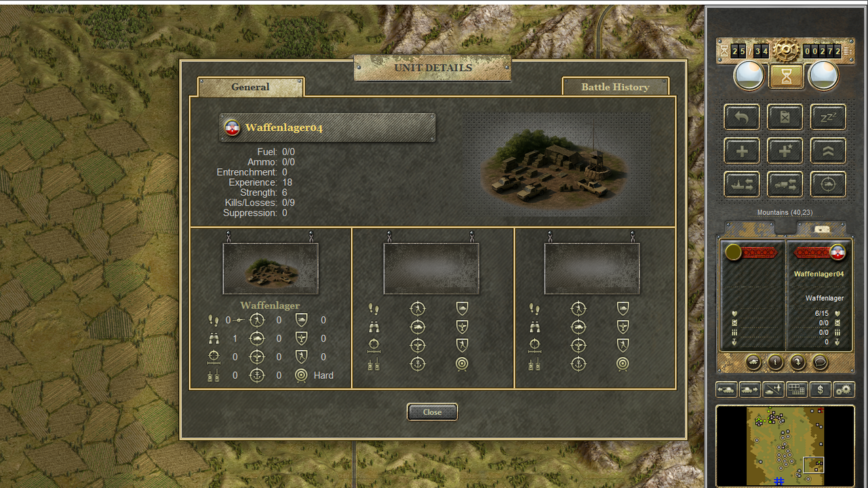The height and width of the screenshot is (488, 868).
Task: Open the grid table overview button
Action: coord(797,390)
